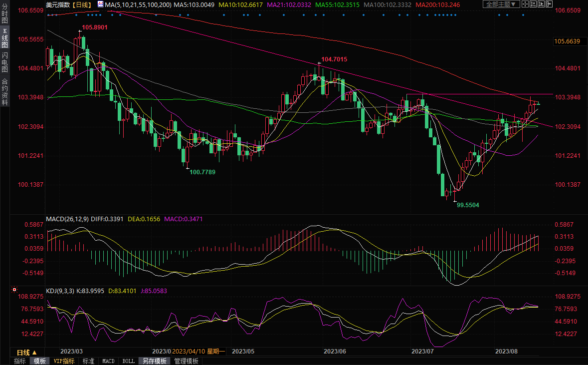Select the VIP指标 tab
The height and width of the screenshot is (365, 588).
click(x=64, y=361)
